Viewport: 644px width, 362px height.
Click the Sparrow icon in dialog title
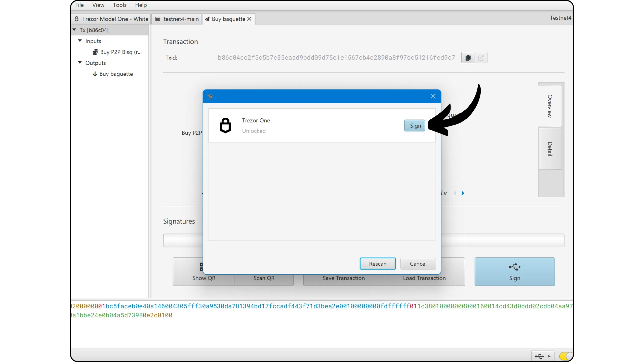coord(210,96)
